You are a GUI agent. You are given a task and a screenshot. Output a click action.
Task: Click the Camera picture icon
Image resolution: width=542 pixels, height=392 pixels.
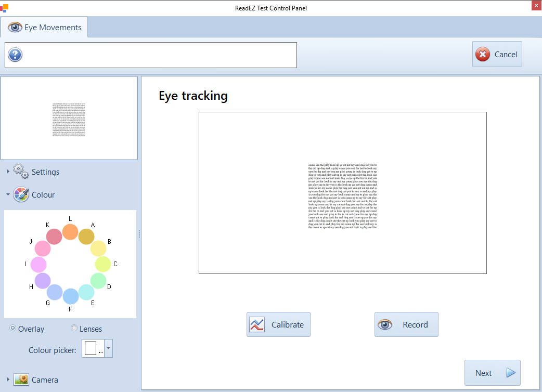tap(21, 380)
